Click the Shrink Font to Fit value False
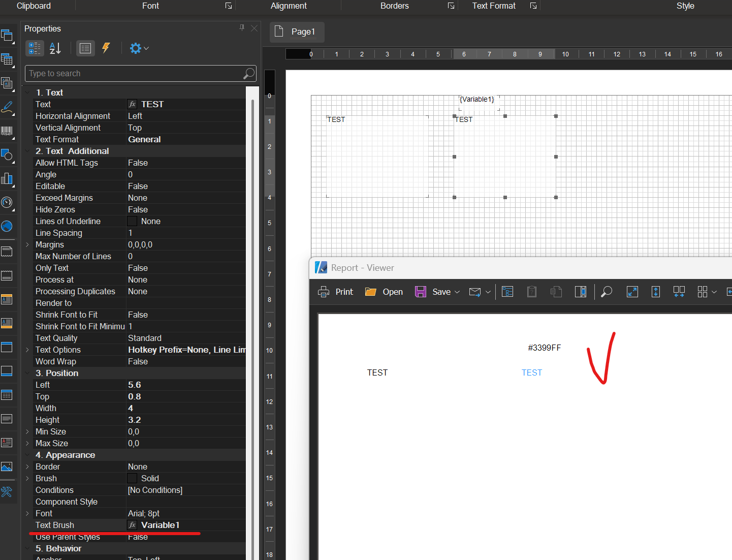The width and height of the screenshot is (732, 560). pos(138,315)
